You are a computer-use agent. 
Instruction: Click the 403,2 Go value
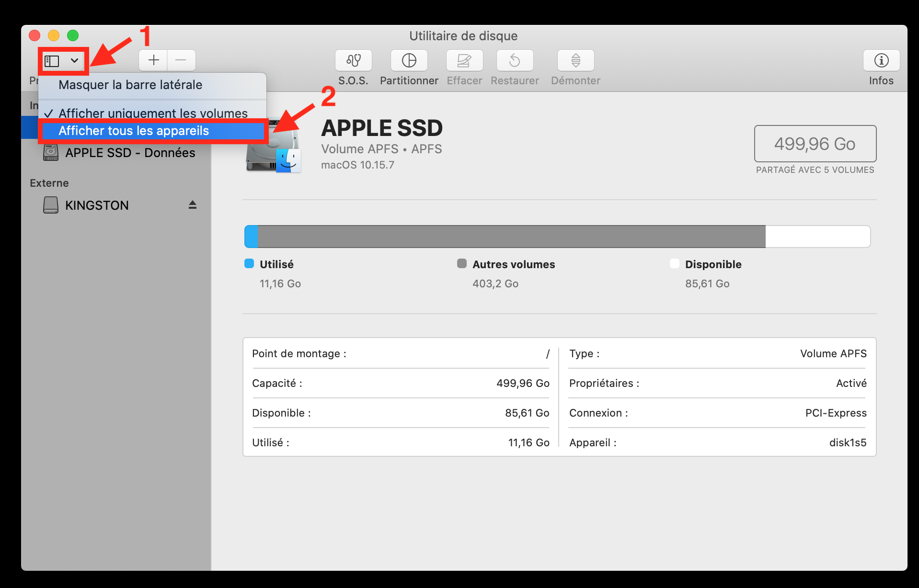(495, 283)
